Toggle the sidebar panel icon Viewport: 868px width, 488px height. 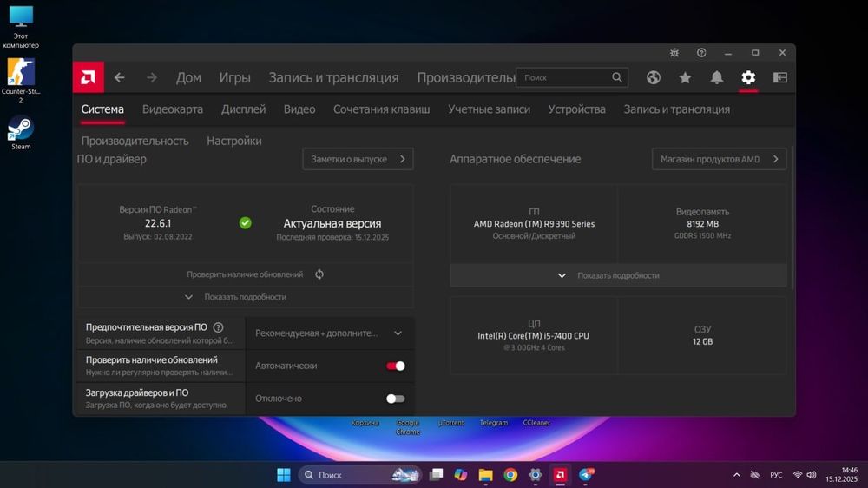[780, 77]
